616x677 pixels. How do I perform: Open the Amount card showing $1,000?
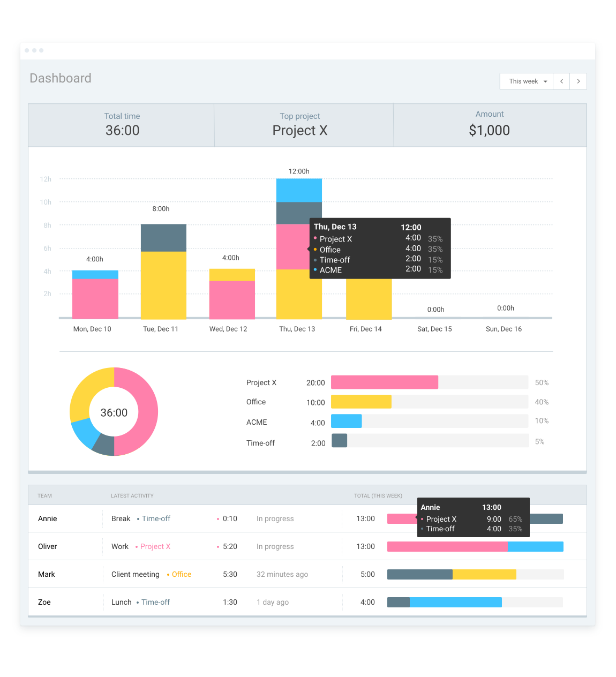point(489,125)
